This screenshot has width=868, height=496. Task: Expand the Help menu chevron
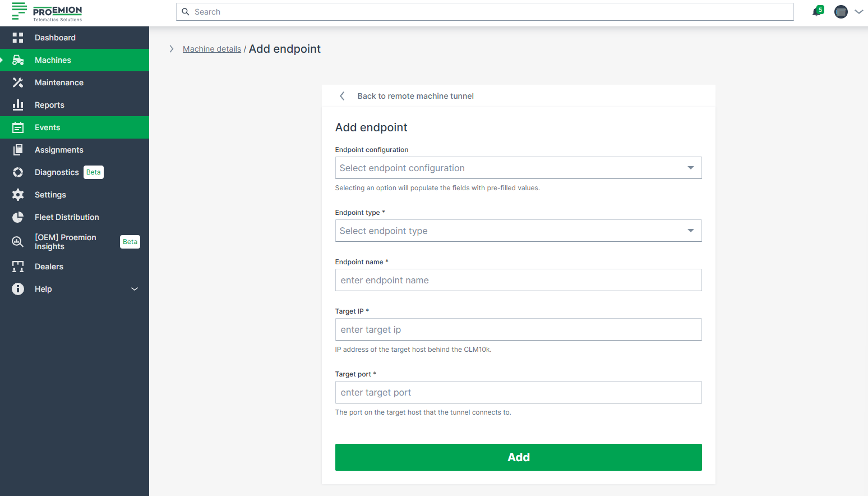pyautogui.click(x=135, y=289)
